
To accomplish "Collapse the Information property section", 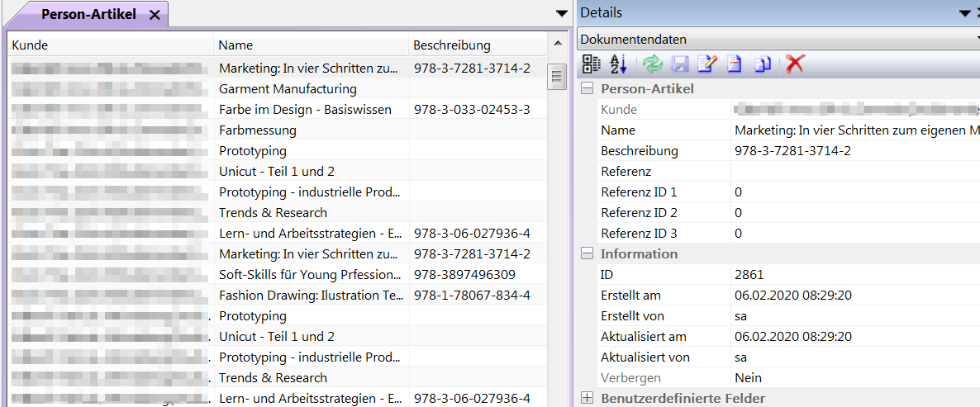I will 588,254.
